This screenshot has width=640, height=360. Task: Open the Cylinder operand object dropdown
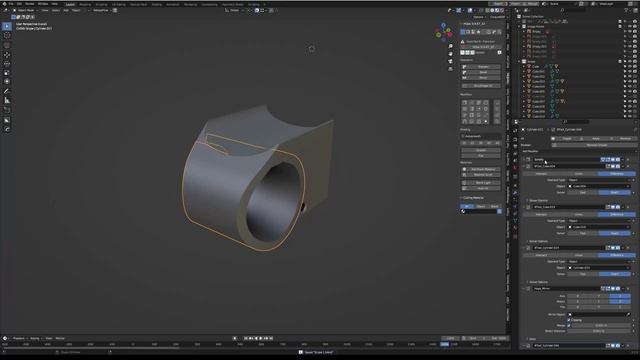click(x=599, y=268)
